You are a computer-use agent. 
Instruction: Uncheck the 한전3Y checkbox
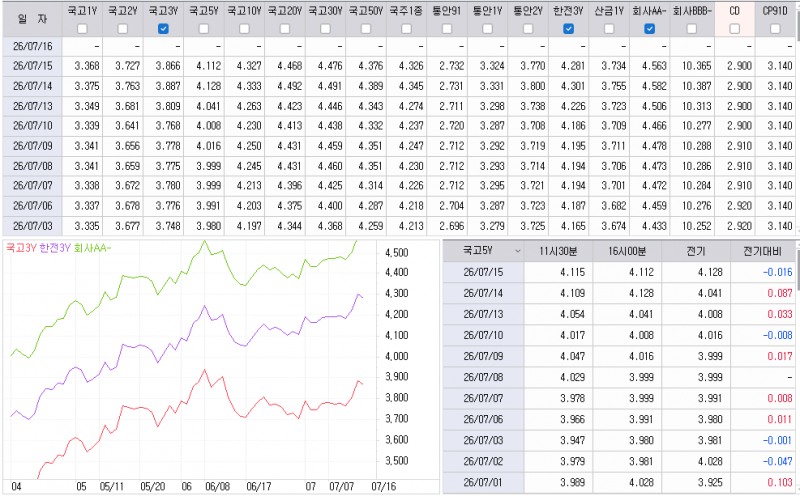[x=568, y=29]
